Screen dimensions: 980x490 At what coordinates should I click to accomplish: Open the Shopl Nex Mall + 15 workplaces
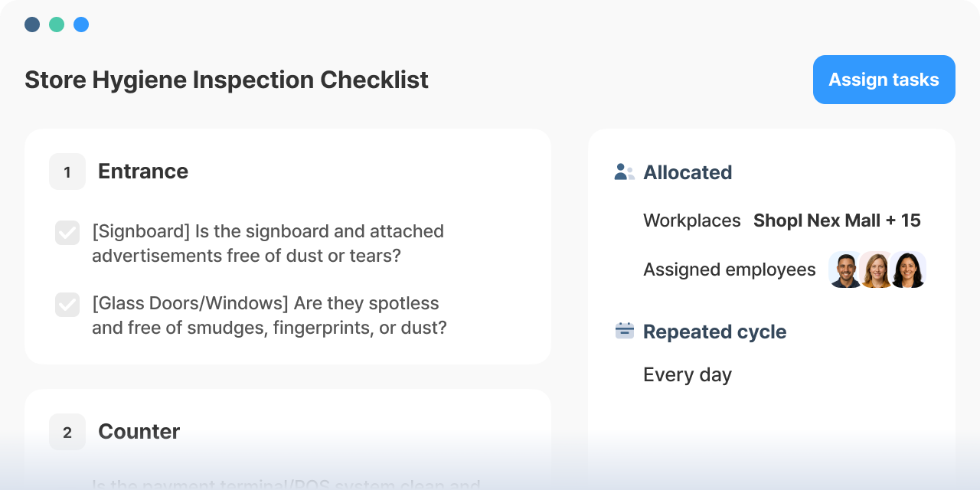pos(837,220)
